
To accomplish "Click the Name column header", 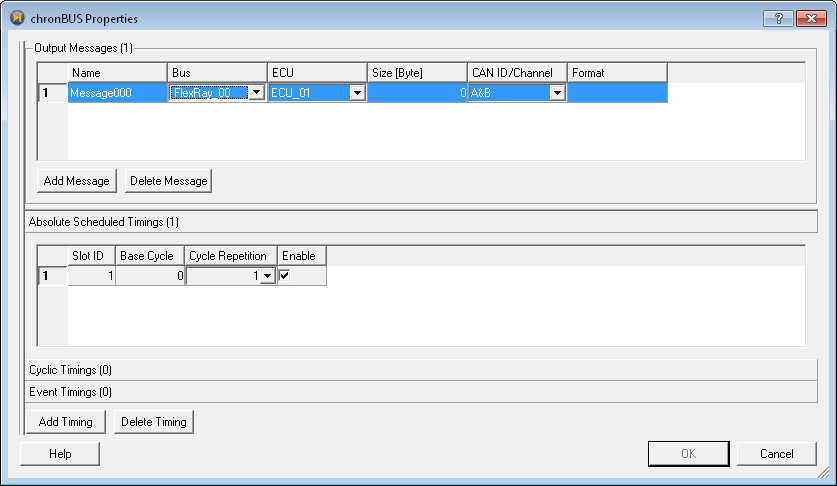I will click(117, 73).
